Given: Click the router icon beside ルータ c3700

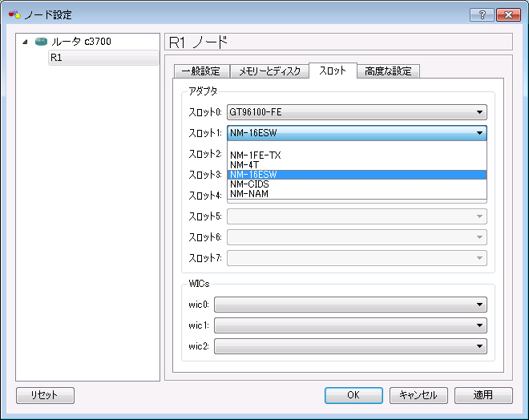Looking at the screenshot, I should pyautogui.click(x=41, y=42).
